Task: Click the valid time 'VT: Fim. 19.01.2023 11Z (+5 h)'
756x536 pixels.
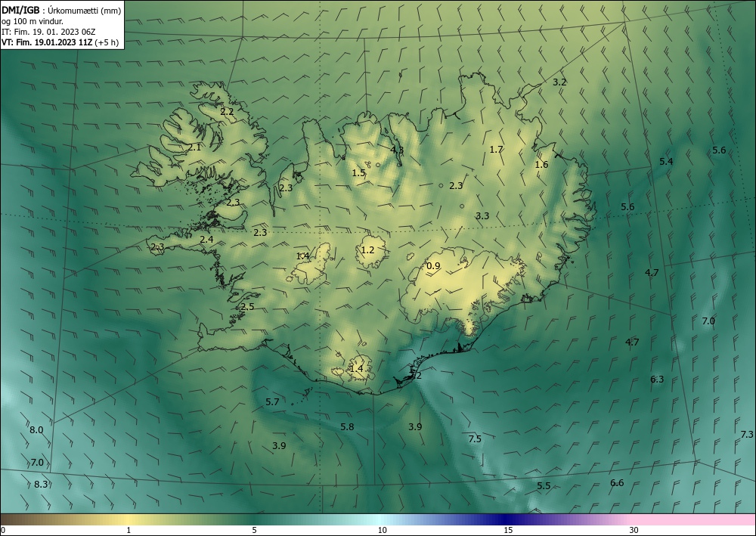Action: (x=60, y=42)
